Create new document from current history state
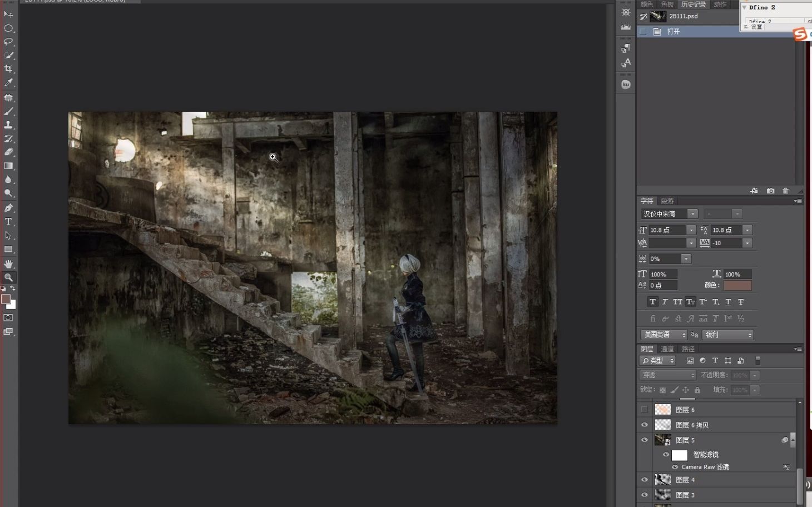Image resolution: width=812 pixels, height=507 pixels. 754,191
